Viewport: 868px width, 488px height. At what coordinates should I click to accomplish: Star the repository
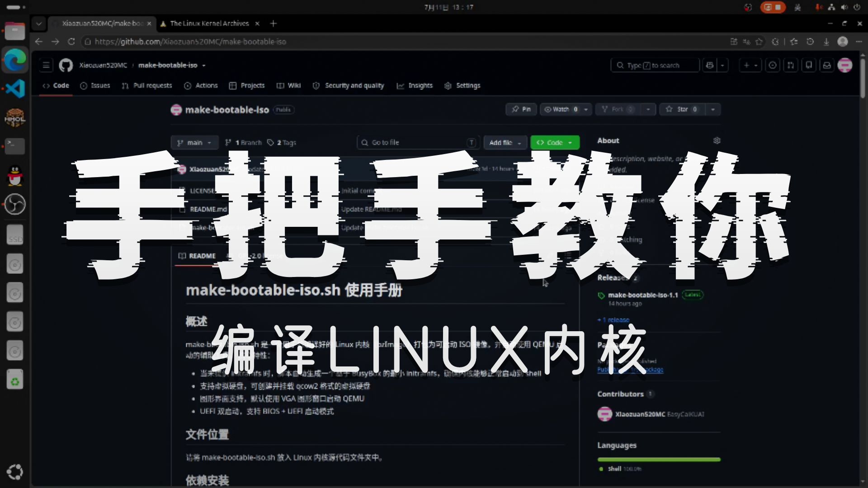[x=682, y=109]
